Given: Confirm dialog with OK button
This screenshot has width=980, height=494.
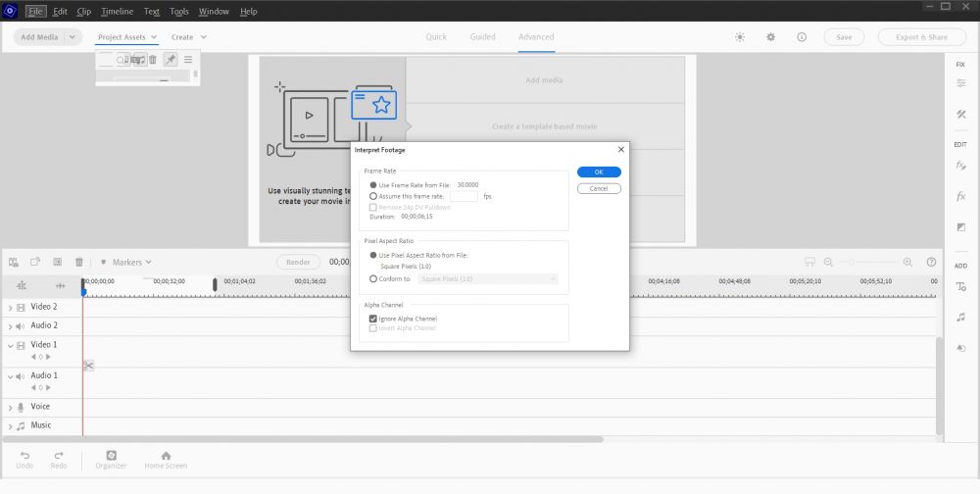Looking at the screenshot, I should click(x=599, y=173).
